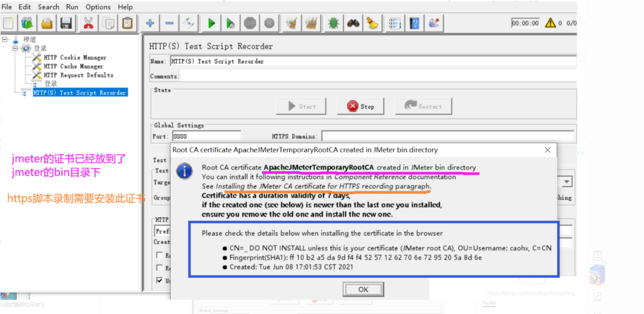
Task: Click the Name input field
Action: (x=373, y=61)
